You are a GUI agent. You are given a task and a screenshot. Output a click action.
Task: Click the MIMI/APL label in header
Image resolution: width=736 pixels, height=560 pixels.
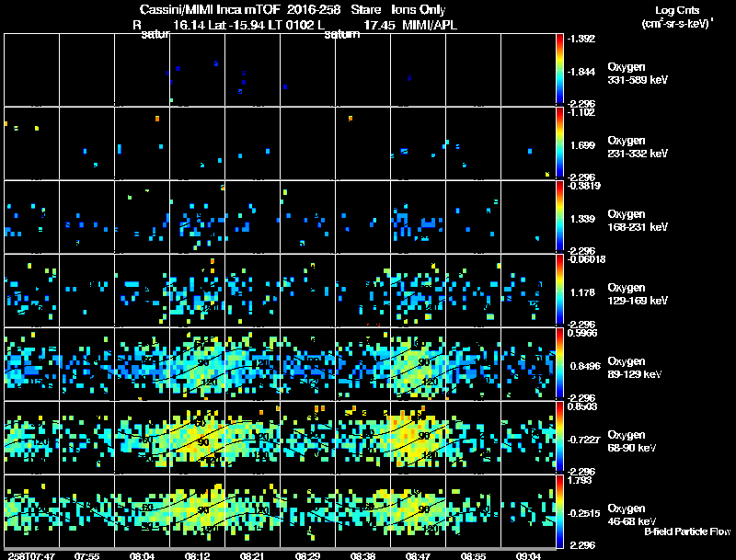tap(430, 25)
